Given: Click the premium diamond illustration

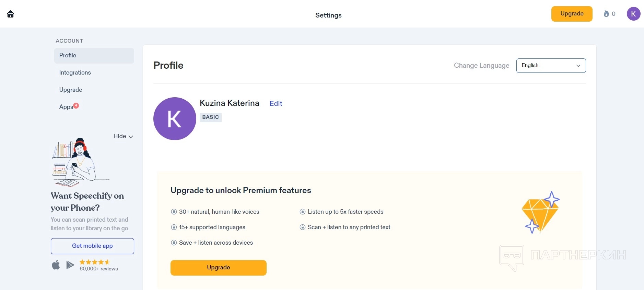Looking at the screenshot, I should point(540,212).
